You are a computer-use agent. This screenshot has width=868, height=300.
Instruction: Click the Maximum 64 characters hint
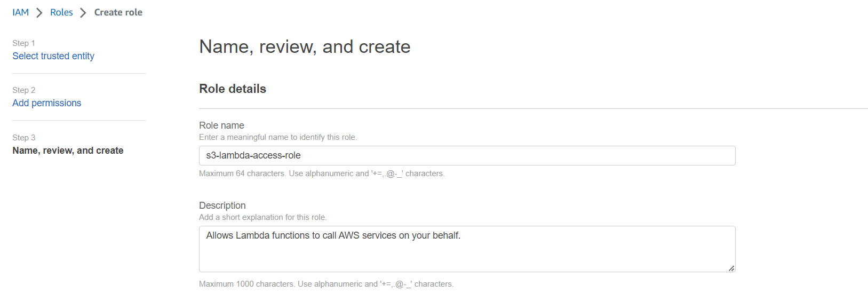(x=322, y=173)
